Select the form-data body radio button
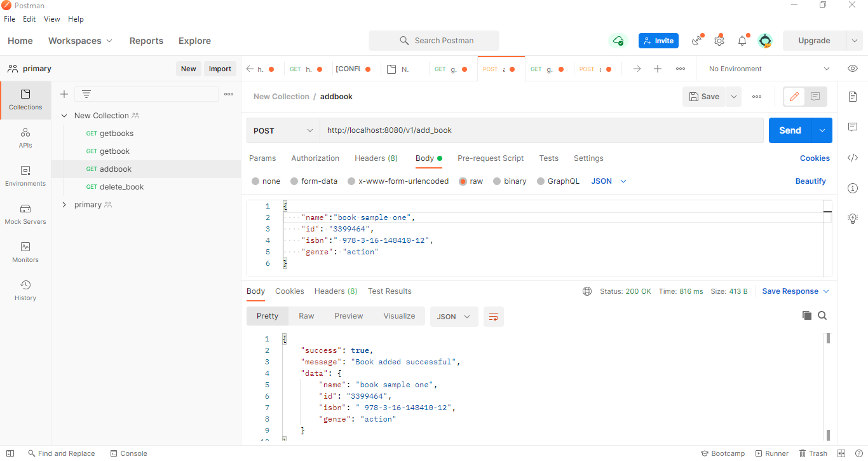This screenshot has height=461, width=868. tap(294, 181)
